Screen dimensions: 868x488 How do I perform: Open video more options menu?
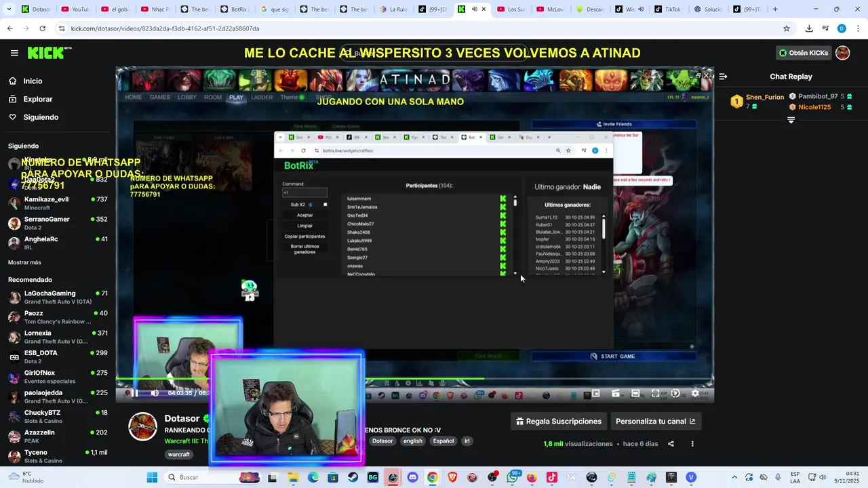(x=692, y=444)
